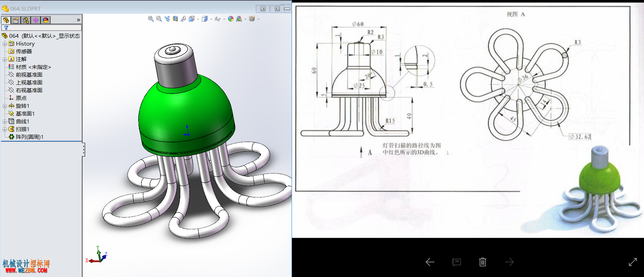Select the 扫描1 sweep feature
Screen dimensions: 644x277
pyautogui.click(x=22, y=129)
